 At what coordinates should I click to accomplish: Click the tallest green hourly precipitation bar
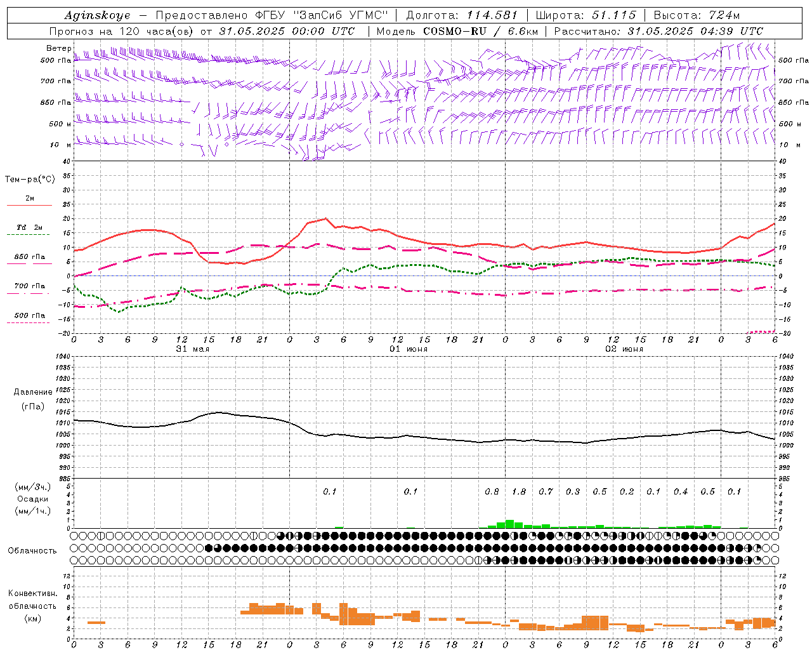pos(509,524)
